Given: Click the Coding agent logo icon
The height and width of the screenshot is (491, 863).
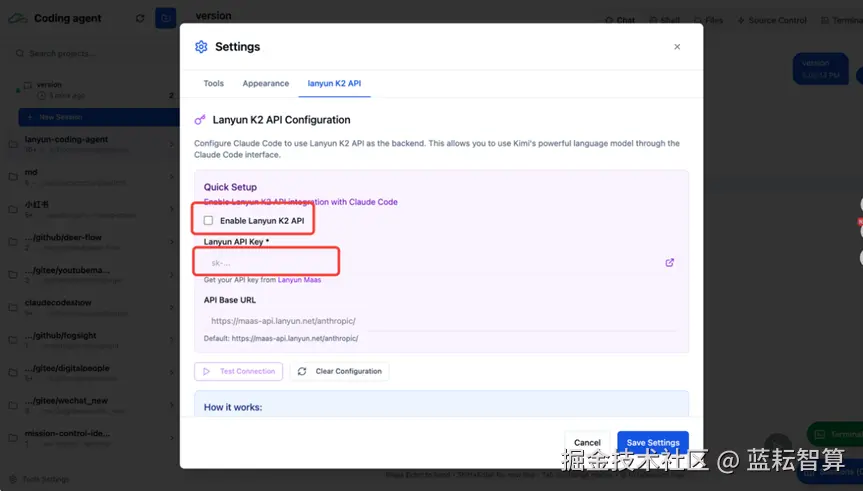Looking at the screenshot, I should click(18, 18).
